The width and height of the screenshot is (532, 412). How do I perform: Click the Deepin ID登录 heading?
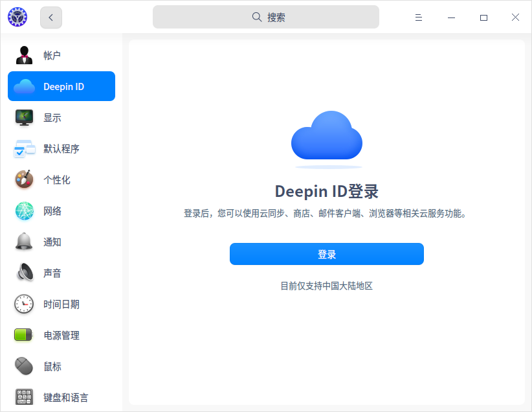[327, 191]
